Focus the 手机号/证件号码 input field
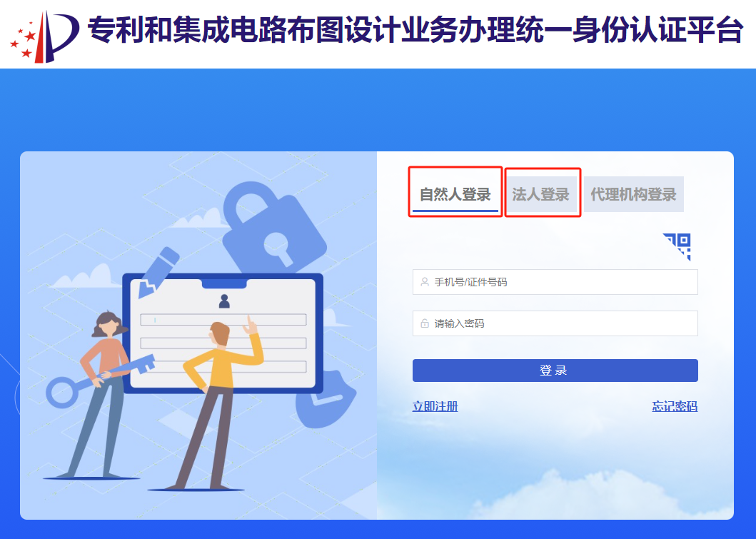 [555, 282]
